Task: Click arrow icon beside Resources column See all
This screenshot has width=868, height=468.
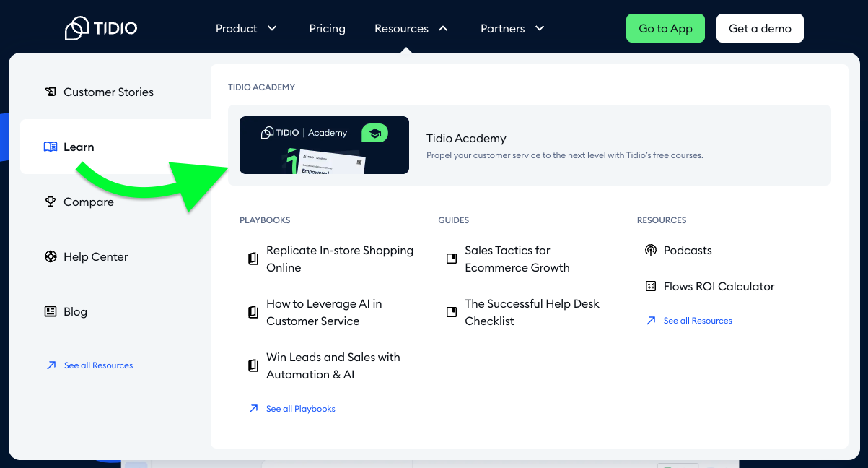Action: point(651,321)
